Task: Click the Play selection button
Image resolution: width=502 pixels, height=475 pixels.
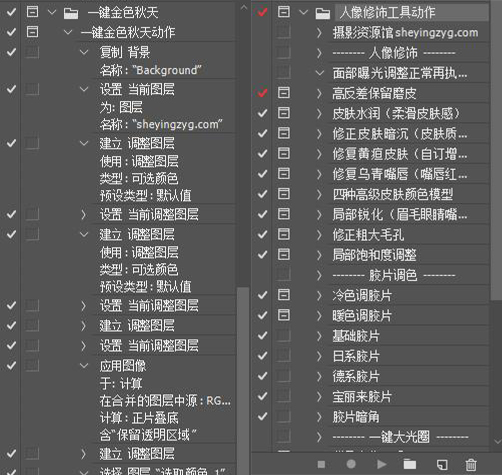Action: pos(381,464)
